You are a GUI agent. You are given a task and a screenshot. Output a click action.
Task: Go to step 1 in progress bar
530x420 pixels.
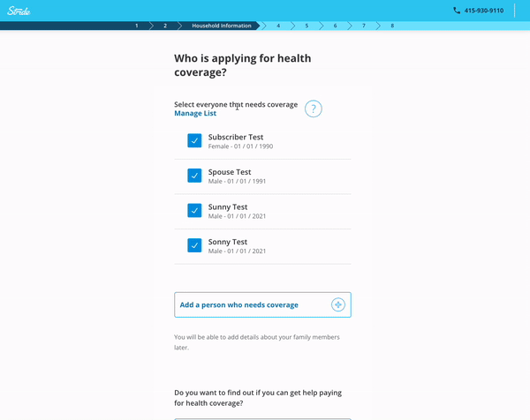click(137, 26)
